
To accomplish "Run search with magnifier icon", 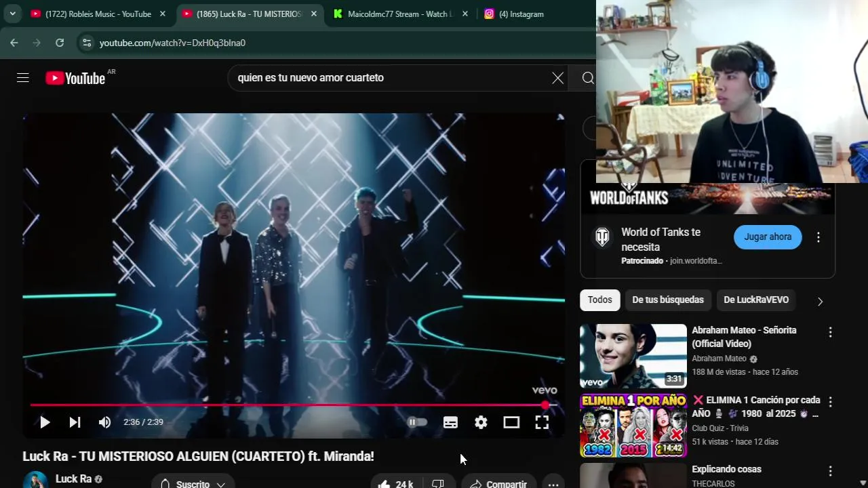I will [x=588, y=78].
